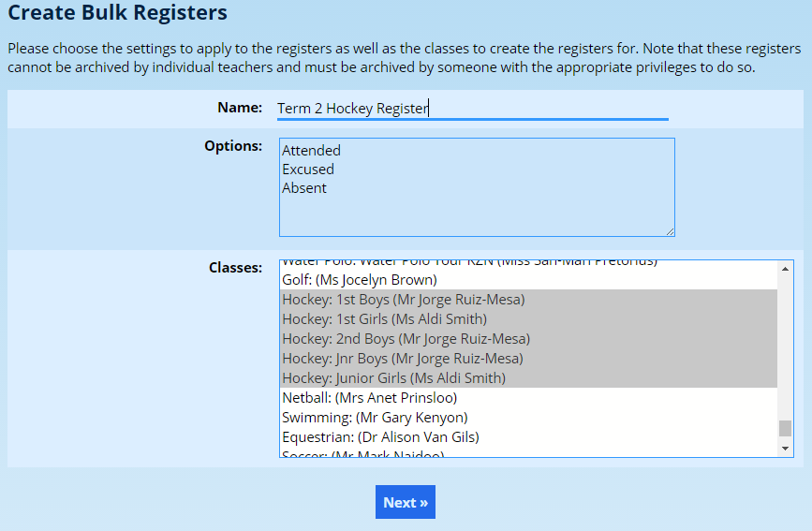Click the 'Excused' line in Options

(x=308, y=170)
